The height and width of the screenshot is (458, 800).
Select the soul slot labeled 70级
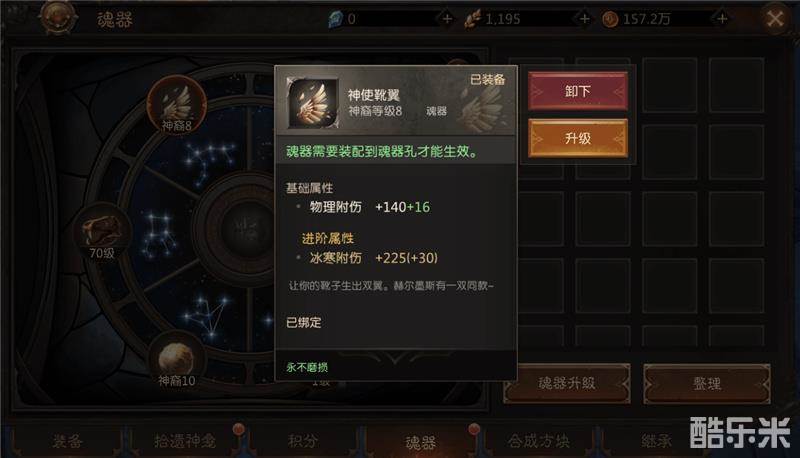pos(102,231)
